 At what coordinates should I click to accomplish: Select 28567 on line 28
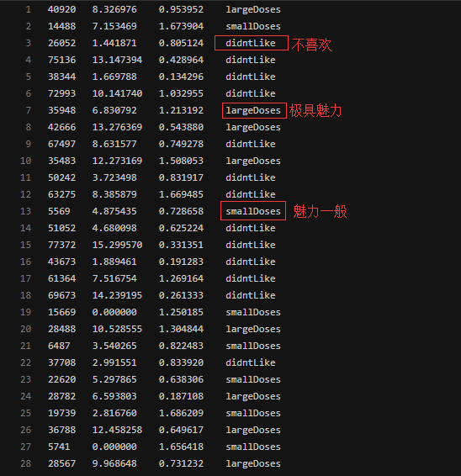pyautogui.click(x=62, y=463)
